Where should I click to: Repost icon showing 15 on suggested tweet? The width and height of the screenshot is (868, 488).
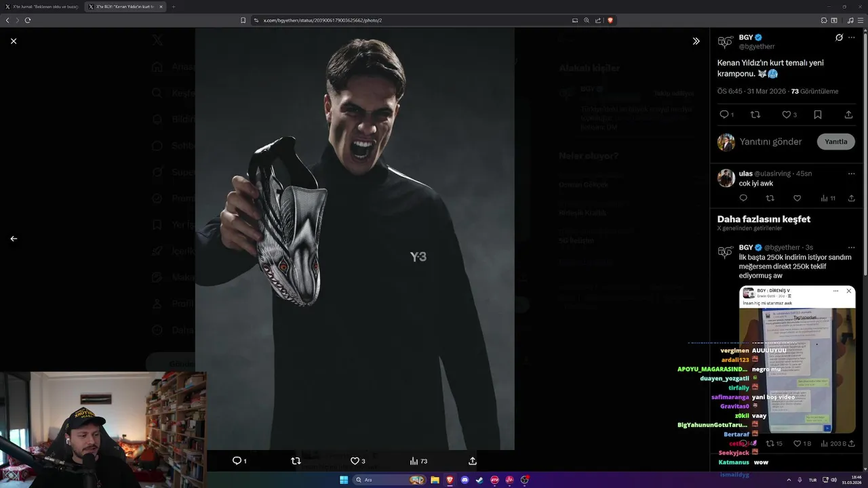point(774,443)
